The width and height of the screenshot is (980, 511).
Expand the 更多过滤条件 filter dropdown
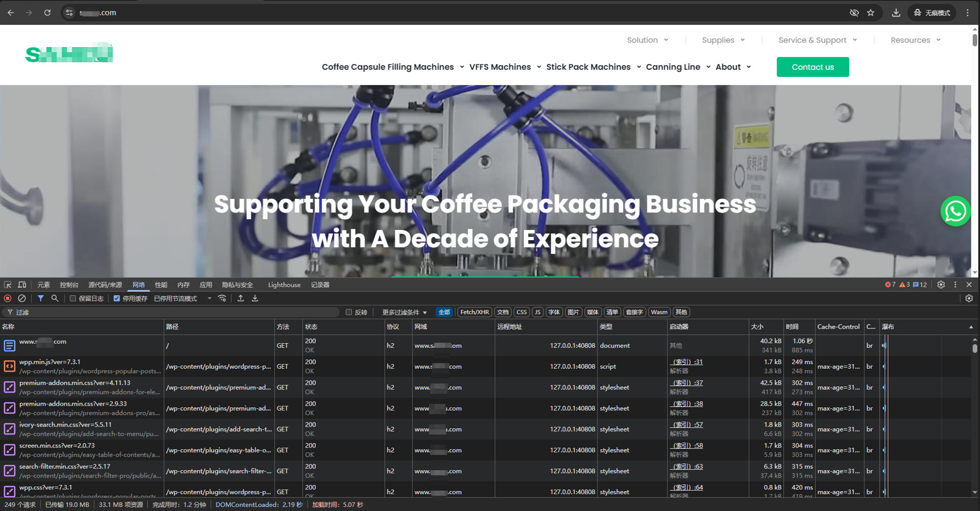(404, 312)
